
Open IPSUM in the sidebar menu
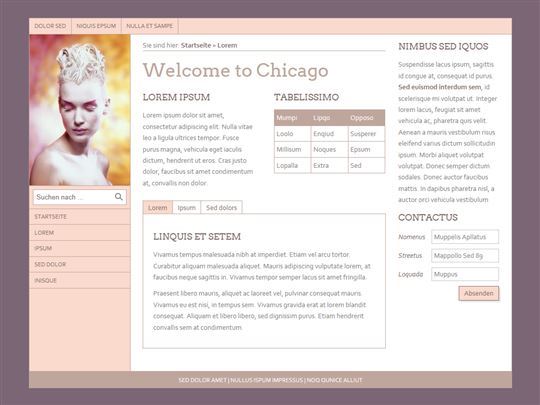80,249
